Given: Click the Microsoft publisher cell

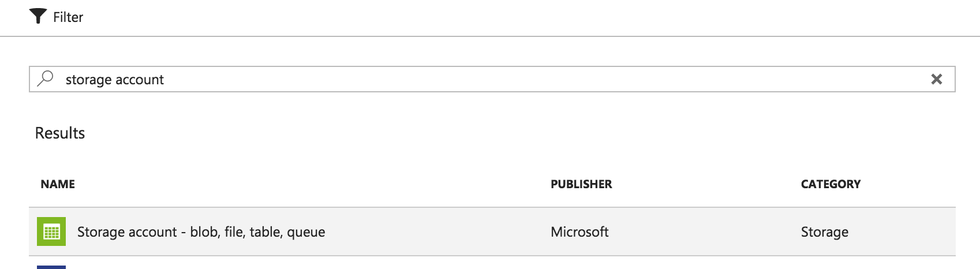Looking at the screenshot, I should click(x=579, y=232).
